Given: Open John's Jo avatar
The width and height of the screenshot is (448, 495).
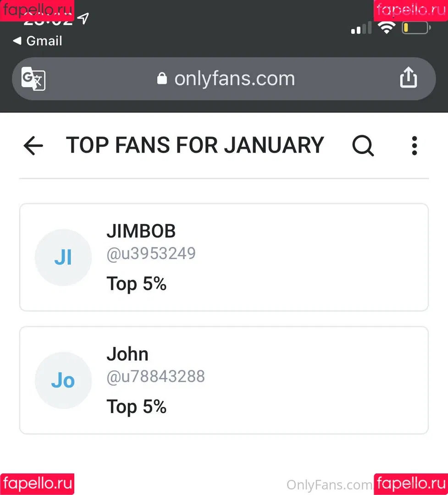Looking at the screenshot, I should click(x=63, y=380).
